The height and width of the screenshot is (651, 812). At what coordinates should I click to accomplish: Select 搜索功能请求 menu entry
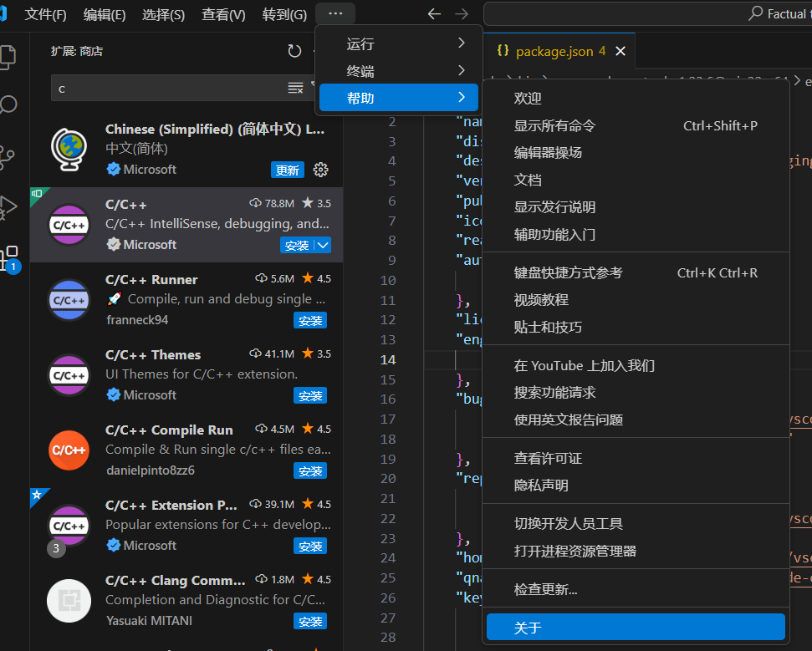(636, 392)
